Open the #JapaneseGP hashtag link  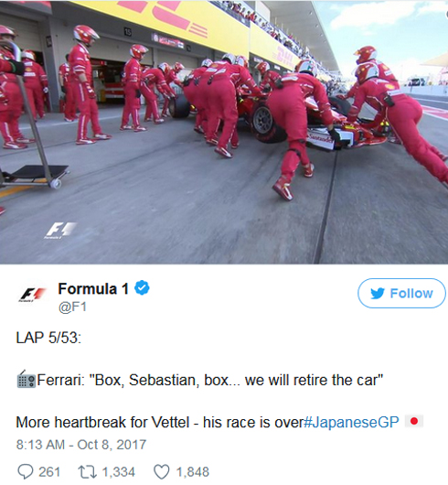[352, 422]
